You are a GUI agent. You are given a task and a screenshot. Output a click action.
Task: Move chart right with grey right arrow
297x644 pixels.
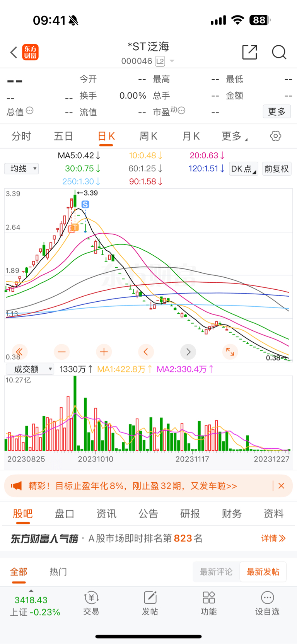188,352
